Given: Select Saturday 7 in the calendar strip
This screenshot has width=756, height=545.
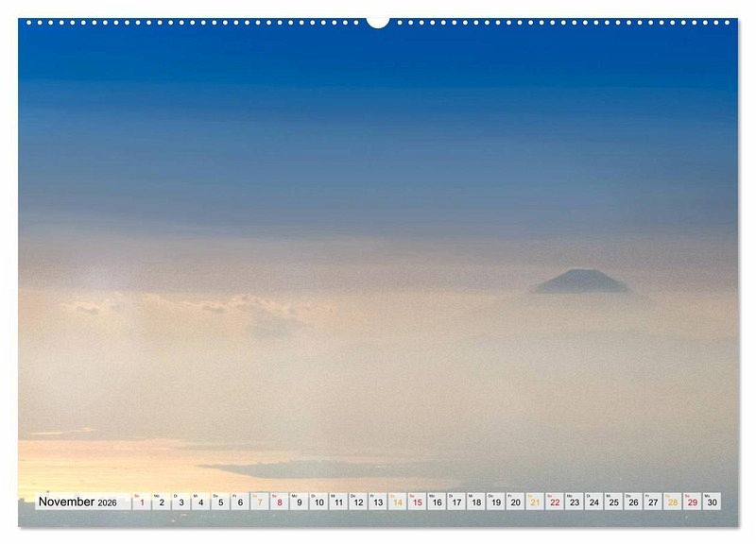Looking at the screenshot, I should [x=260, y=502].
